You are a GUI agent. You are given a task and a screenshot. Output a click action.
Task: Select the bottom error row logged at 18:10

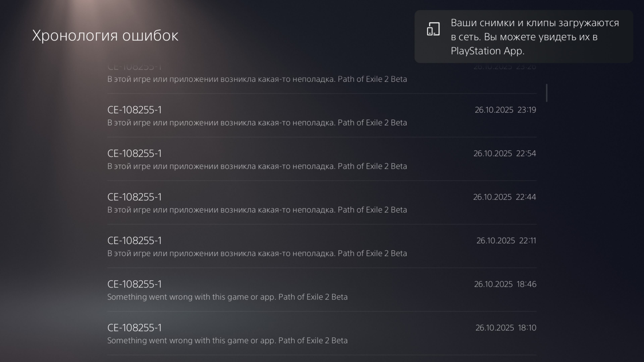tap(322, 334)
